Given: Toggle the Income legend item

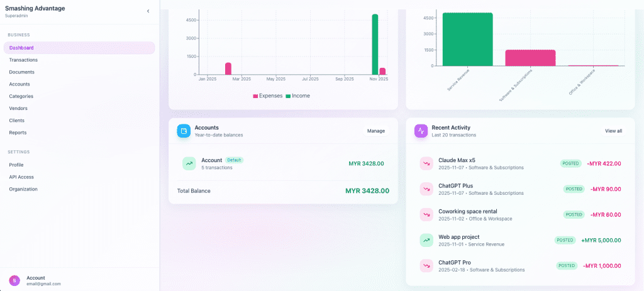Looking at the screenshot, I should 297,96.
